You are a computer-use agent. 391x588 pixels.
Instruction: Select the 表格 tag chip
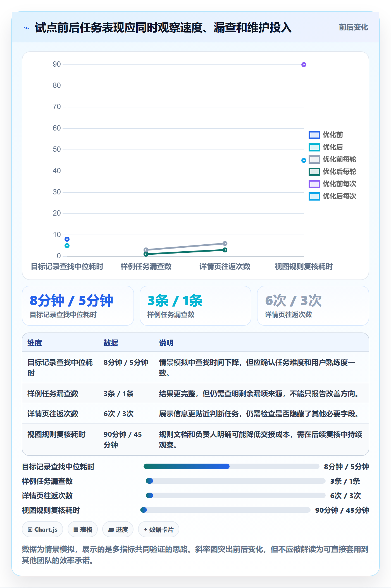(x=83, y=529)
